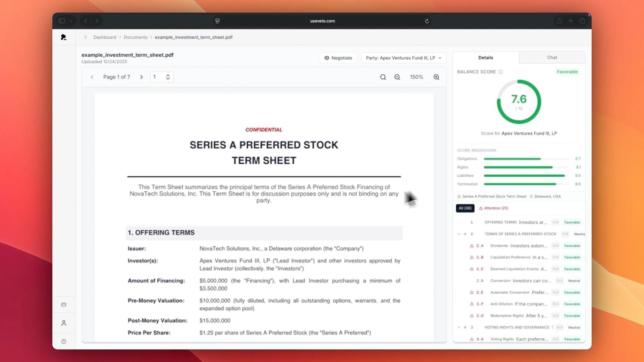Collapse the TERMS OF SERIES A PREFERRED STOCK section

click(x=459, y=234)
